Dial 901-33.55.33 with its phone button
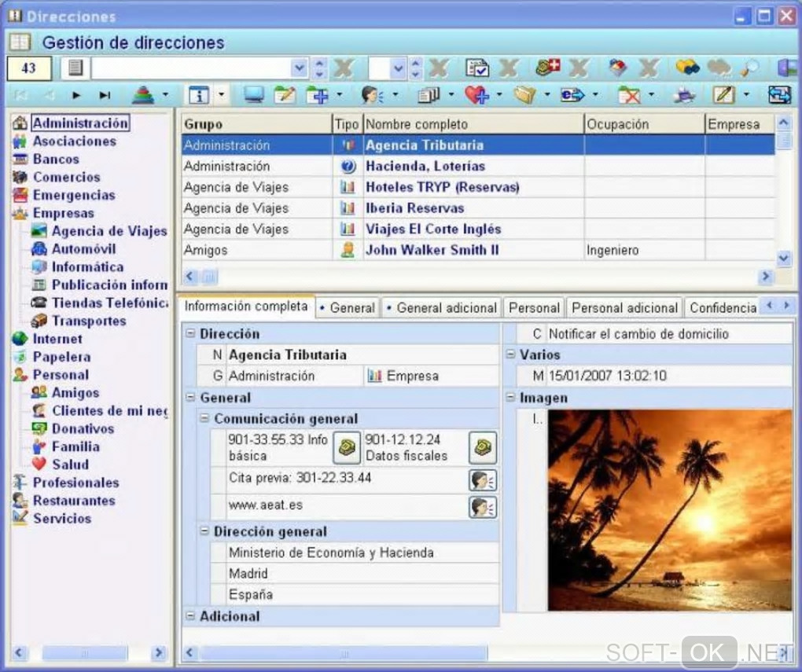The width and height of the screenshot is (802, 672). (x=347, y=447)
